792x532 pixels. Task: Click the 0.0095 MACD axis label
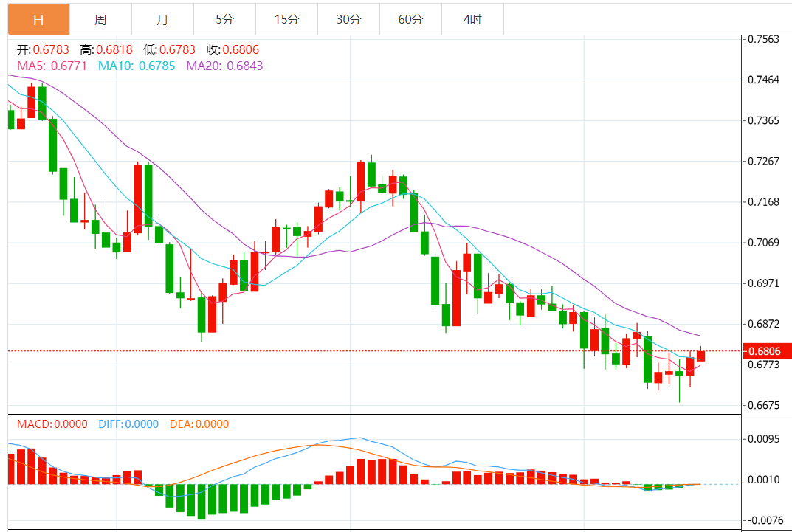click(x=764, y=439)
